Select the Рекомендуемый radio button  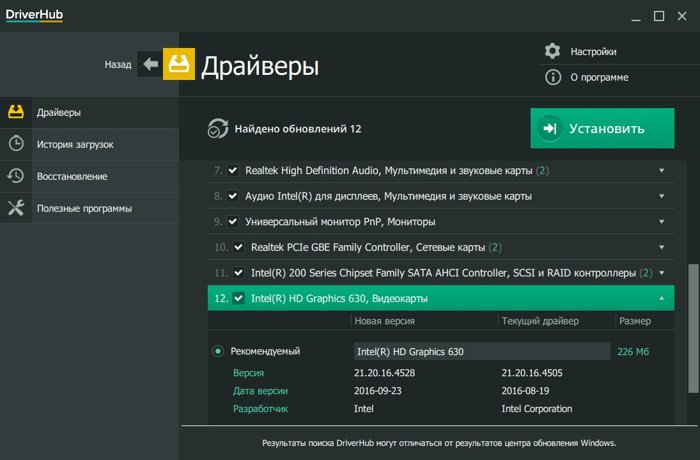(218, 351)
